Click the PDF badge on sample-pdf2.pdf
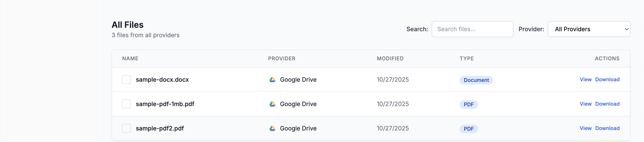The height and width of the screenshot is (142, 644). [469, 129]
